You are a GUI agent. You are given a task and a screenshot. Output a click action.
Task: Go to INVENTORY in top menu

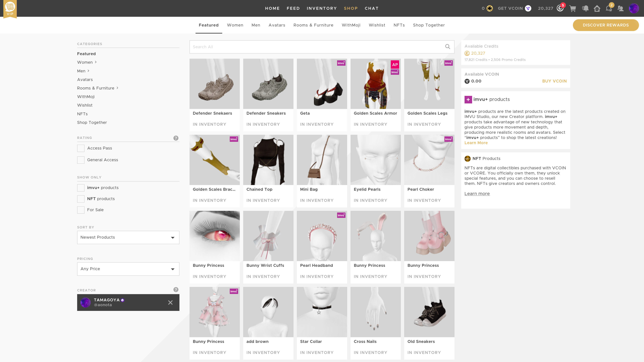322,8
